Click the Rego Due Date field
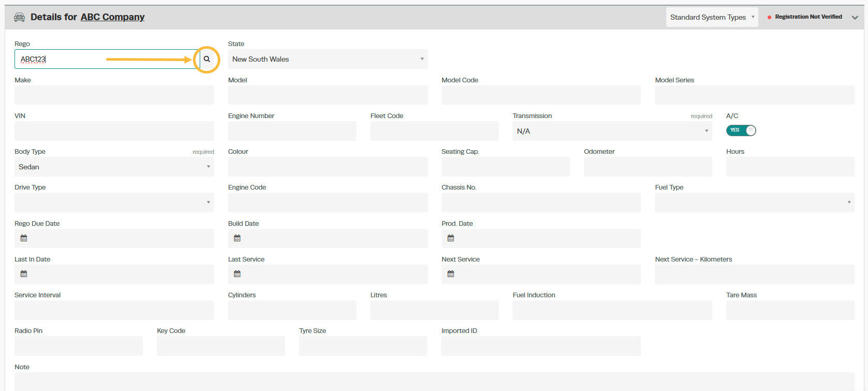This screenshot has width=868, height=391. pos(114,238)
